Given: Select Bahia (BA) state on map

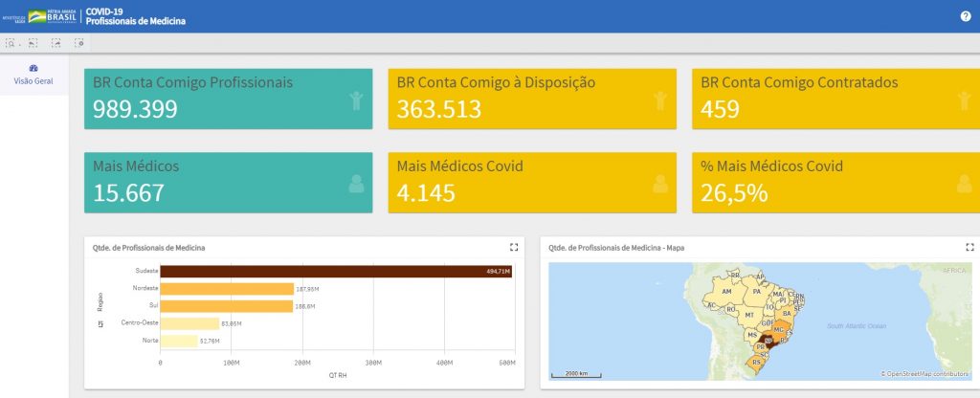Looking at the screenshot, I should click(787, 313).
